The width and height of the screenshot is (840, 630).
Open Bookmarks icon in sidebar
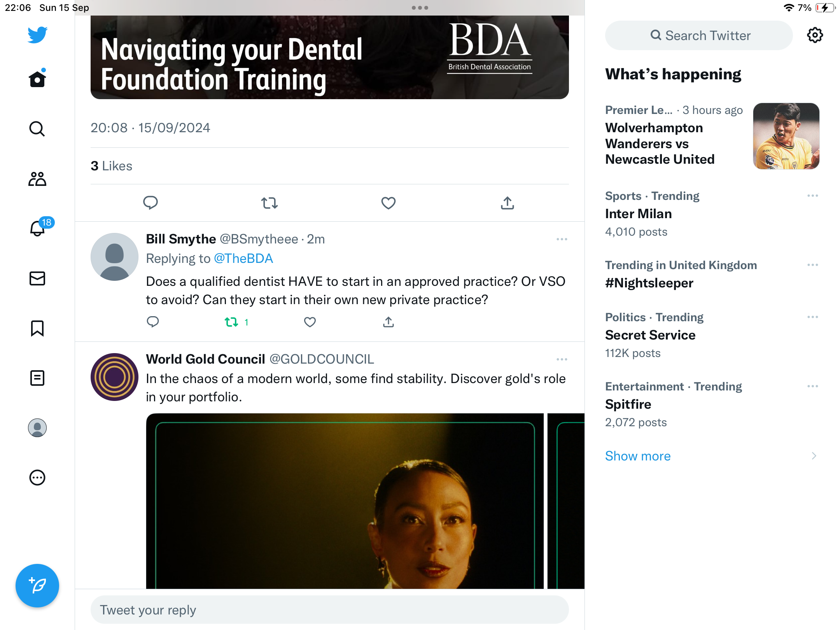pos(37,328)
